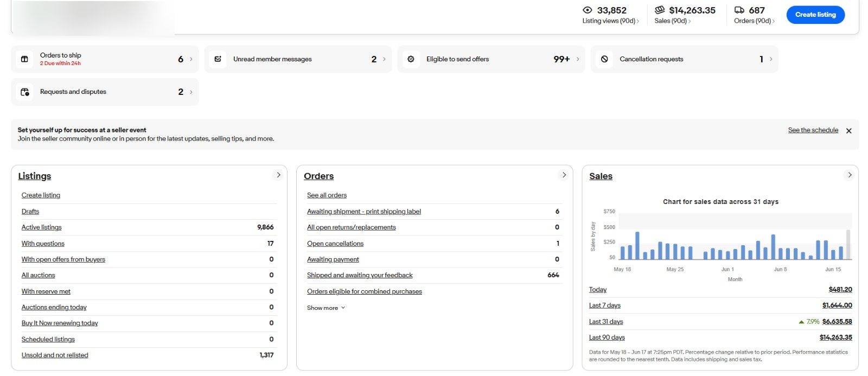Click the icon for Requests and disputes
Image resolution: width=868 pixels, height=376 pixels.
pyautogui.click(x=25, y=92)
